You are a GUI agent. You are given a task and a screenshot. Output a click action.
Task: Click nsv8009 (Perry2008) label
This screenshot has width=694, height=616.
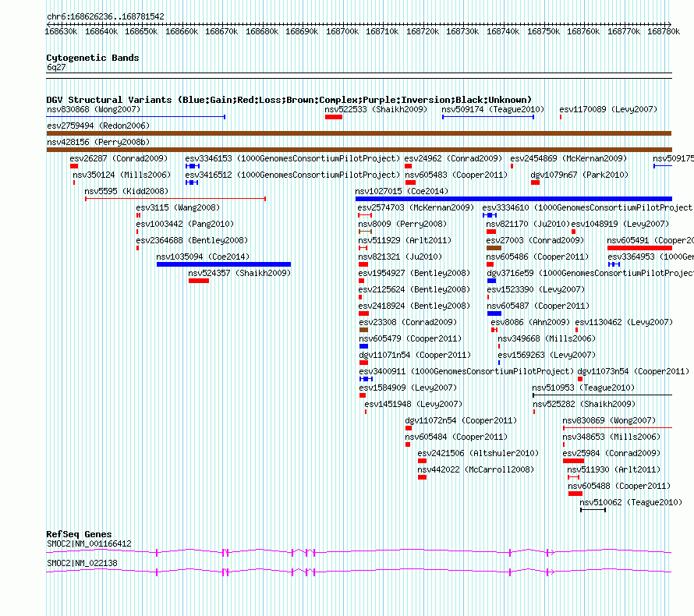pyautogui.click(x=402, y=224)
